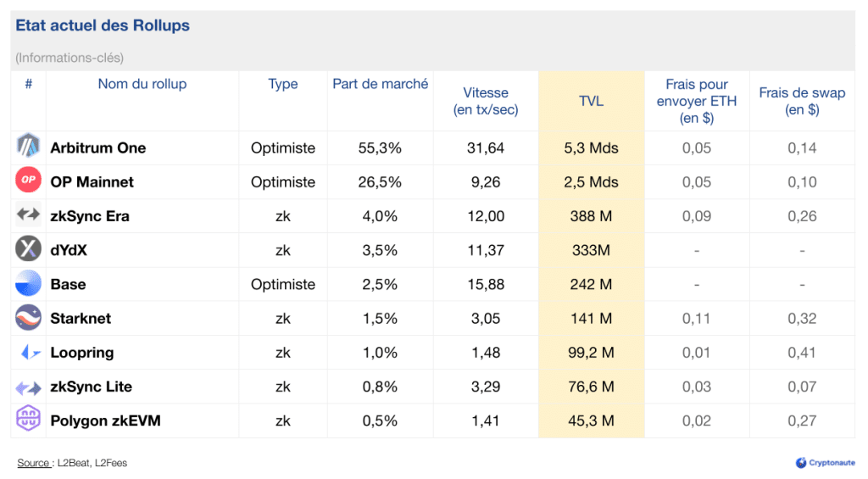Click the dYdX X logo

coord(28,248)
